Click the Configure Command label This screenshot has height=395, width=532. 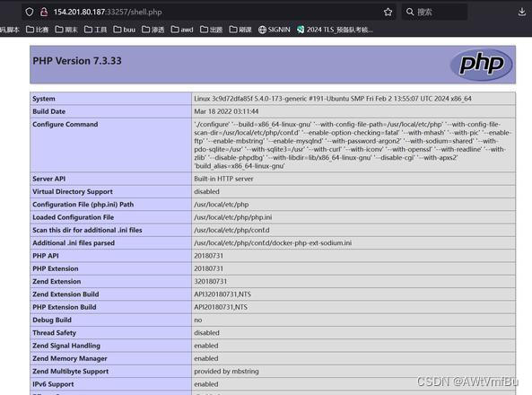coord(65,124)
